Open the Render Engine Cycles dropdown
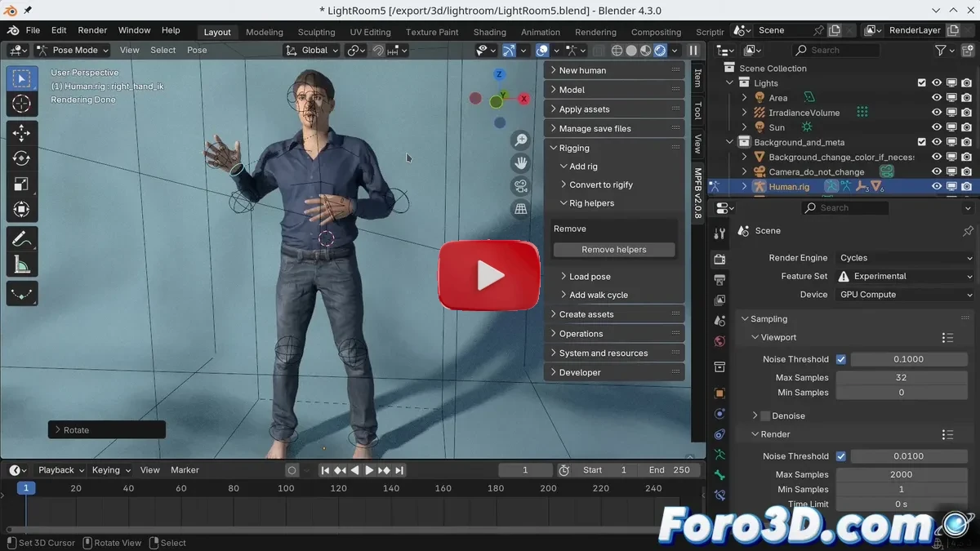 tap(905, 258)
